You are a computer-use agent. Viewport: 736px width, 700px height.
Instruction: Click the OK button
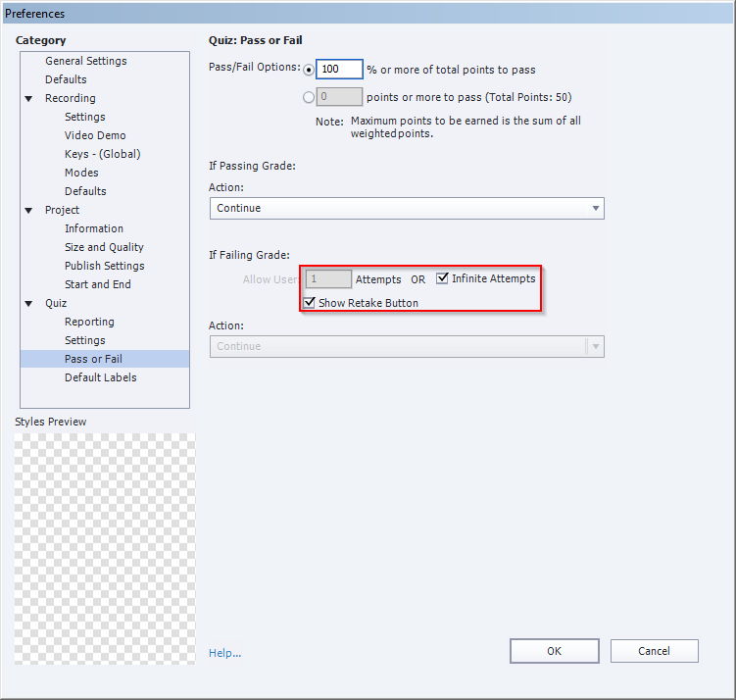coord(554,651)
